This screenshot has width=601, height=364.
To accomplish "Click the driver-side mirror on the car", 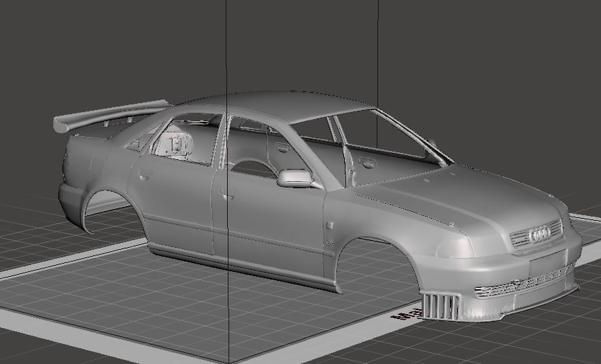I will [296, 179].
